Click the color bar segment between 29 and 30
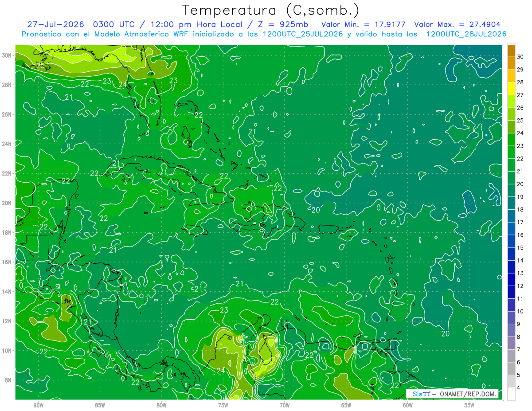Viewport: 532px width, 411px height. point(512,63)
